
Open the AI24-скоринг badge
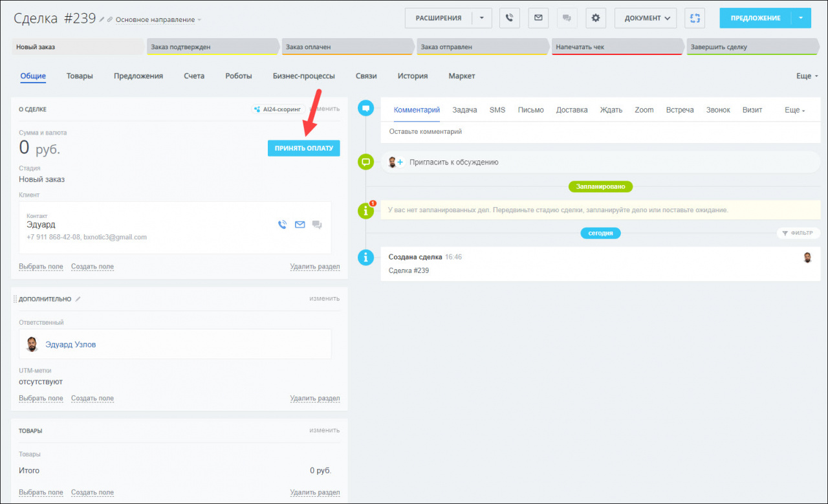coord(279,109)
